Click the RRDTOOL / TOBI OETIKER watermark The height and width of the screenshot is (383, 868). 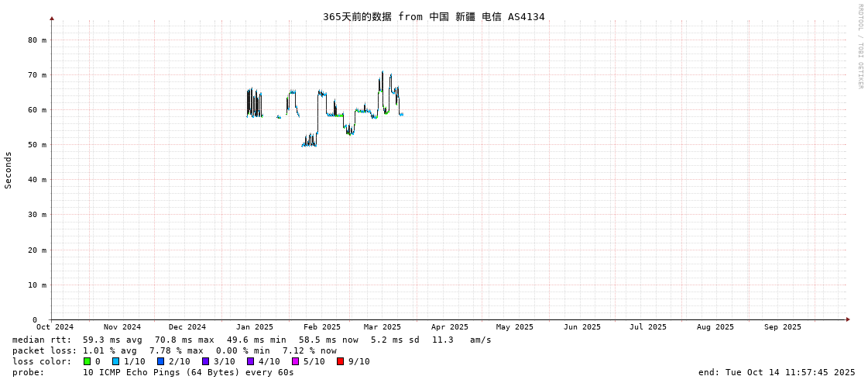[x=859, y=47]
